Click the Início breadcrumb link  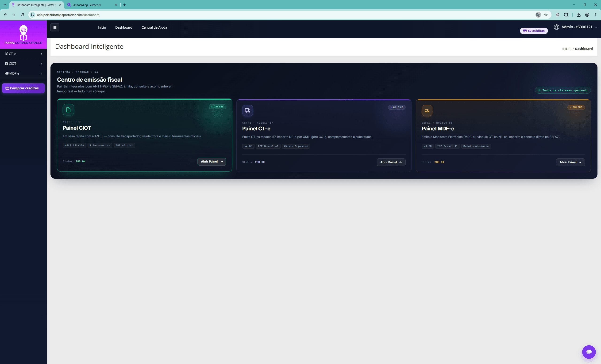click(x=566, y=49)
